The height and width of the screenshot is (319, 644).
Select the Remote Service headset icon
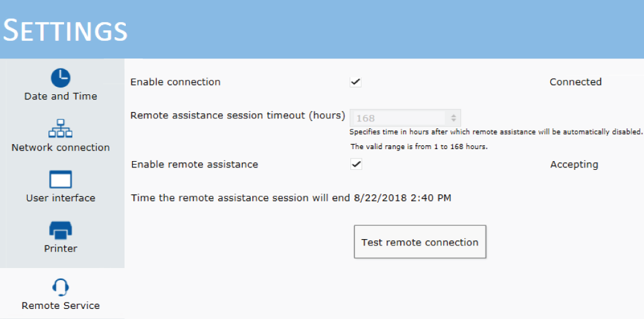[x=60, y=287]
